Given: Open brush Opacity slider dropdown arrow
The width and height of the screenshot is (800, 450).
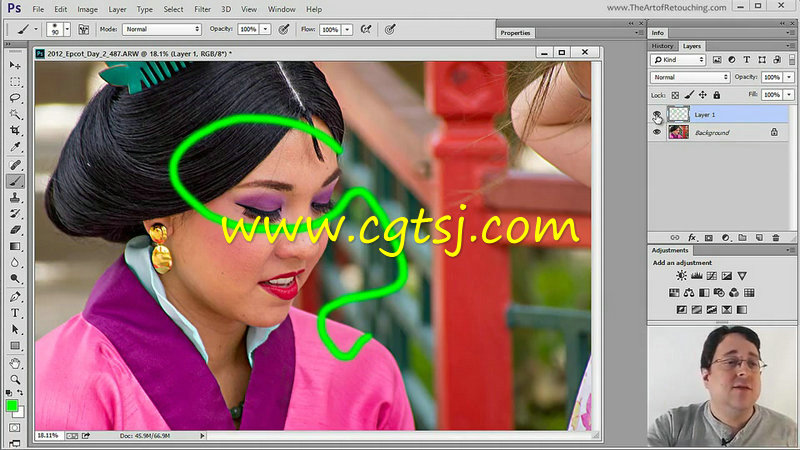Looking at the screenshot, I should pyautogui.click(x=265, y=30).
